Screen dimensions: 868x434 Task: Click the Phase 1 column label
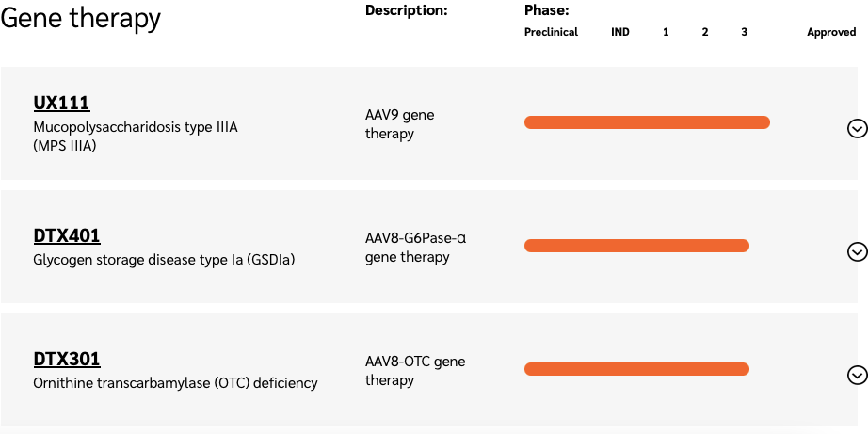point(666,32)
